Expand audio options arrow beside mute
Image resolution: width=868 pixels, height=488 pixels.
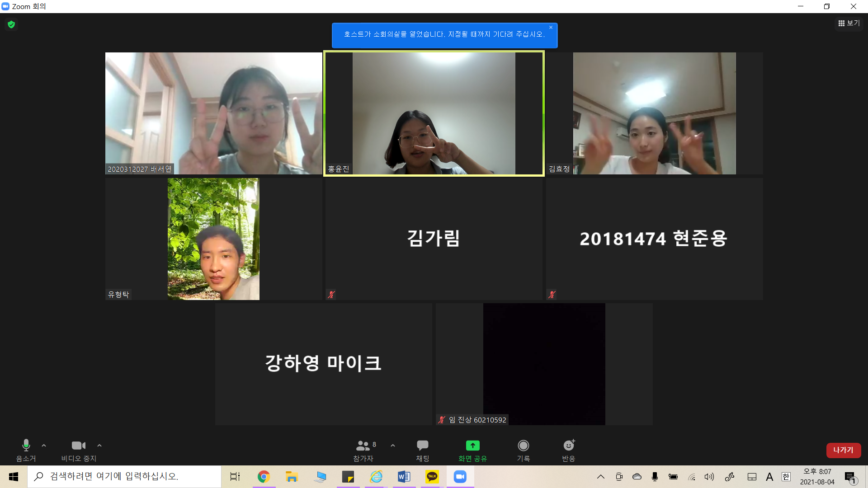point(44,446)
